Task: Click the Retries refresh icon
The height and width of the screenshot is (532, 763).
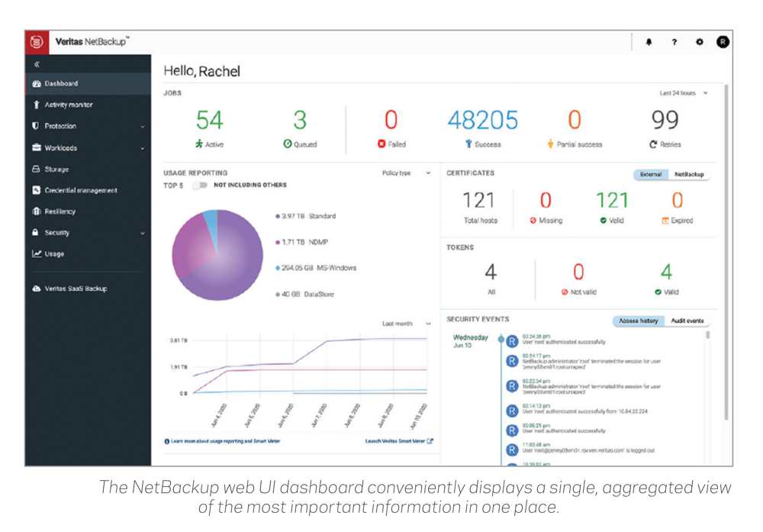Action: pyautogui.click(x=653, y=144)
